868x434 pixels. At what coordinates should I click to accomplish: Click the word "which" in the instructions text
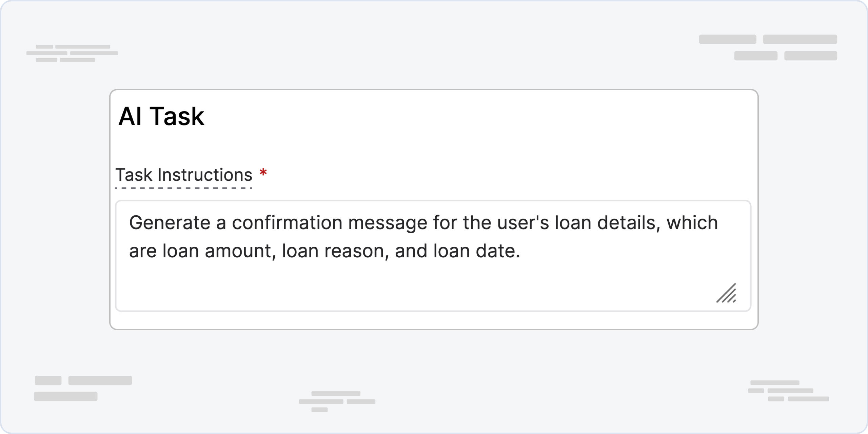click(x=692, y=223)
